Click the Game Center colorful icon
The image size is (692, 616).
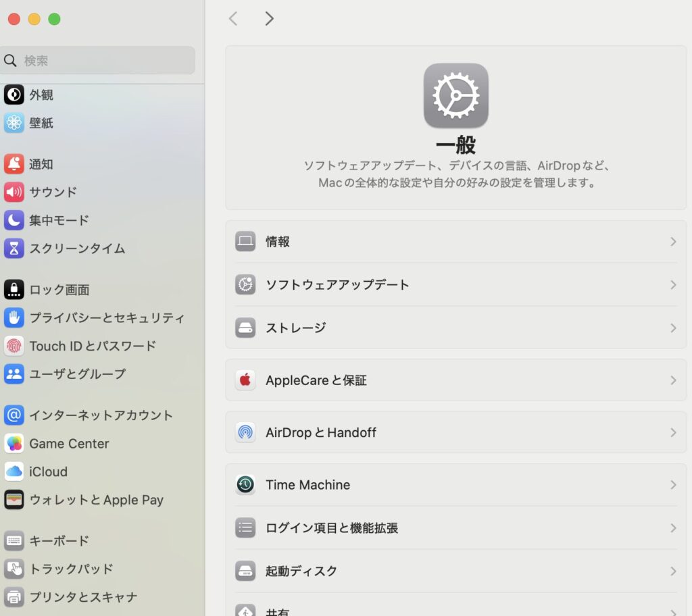point(14,444)
